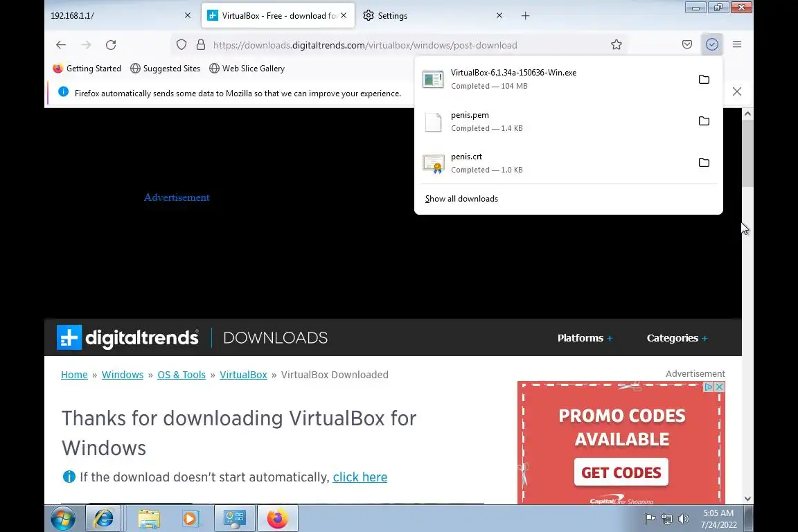
Task: Click the digitaltrends logo
Action: coord(127,337)
